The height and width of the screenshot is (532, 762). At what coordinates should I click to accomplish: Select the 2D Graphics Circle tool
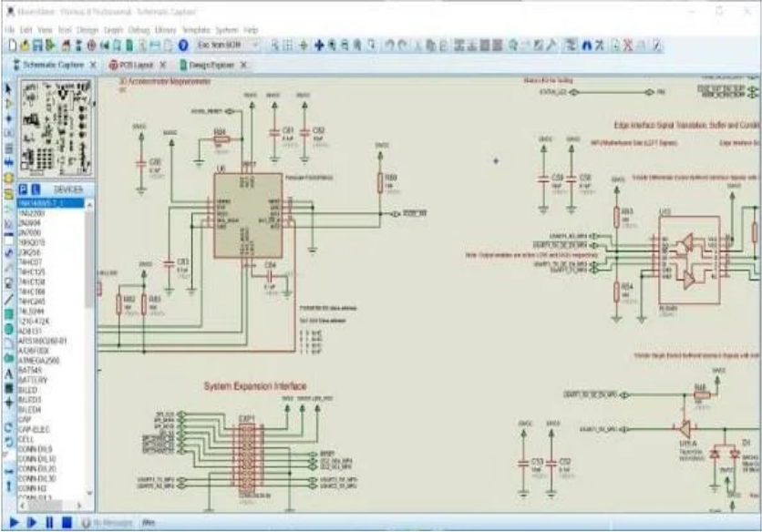[x=8, y=330]
